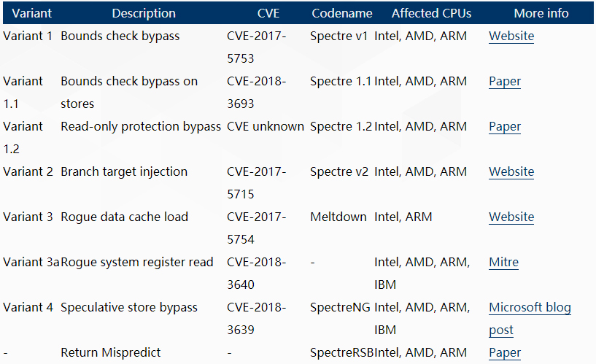Click the Affected CPUs column header
The image size is (596, 364).
(431, 13)
